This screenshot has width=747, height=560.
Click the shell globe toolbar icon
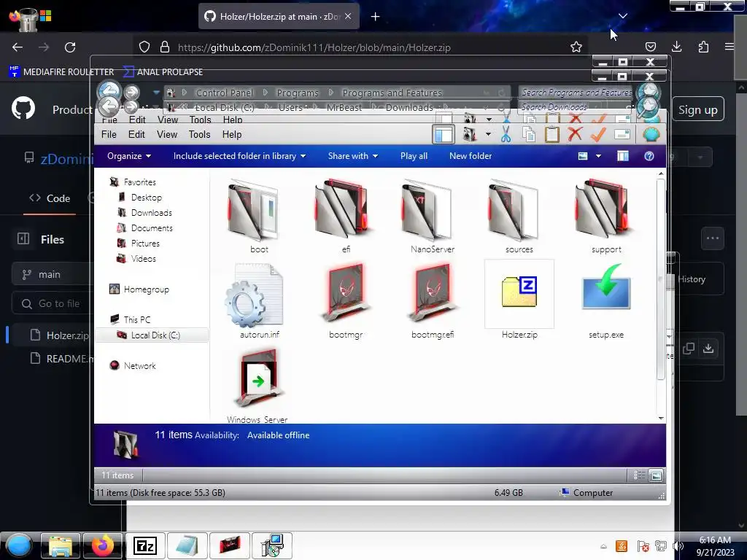click(651, 135)
